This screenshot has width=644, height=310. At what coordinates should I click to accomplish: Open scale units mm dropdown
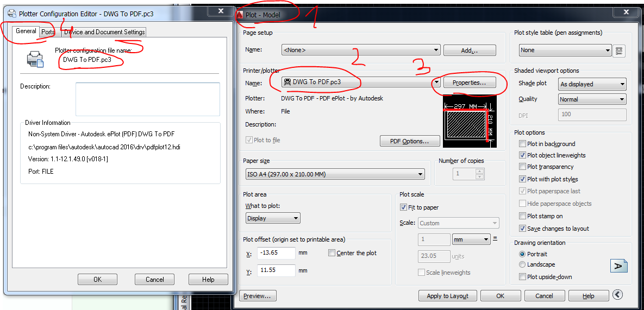point(472,239)
